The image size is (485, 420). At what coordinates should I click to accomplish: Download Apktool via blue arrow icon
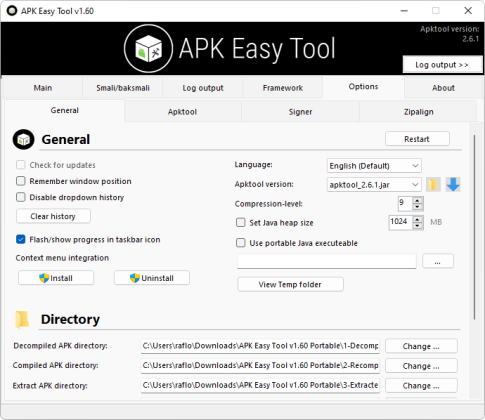tap(453, 184)
